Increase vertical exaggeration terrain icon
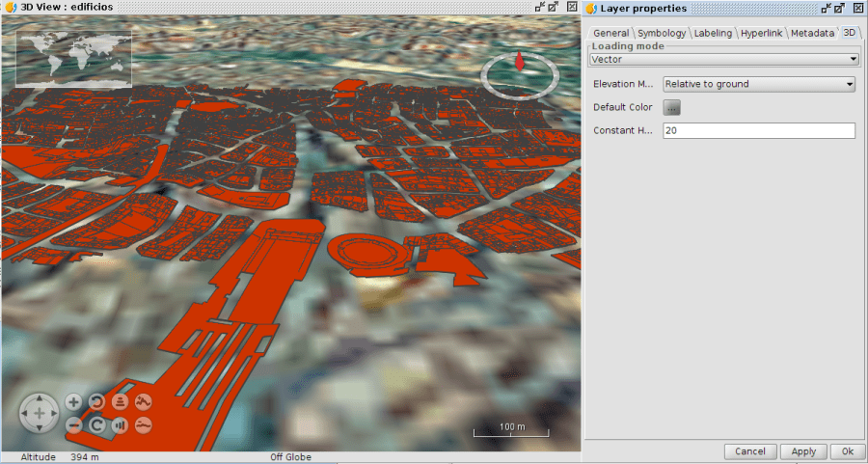 click(x=144, y=402)
